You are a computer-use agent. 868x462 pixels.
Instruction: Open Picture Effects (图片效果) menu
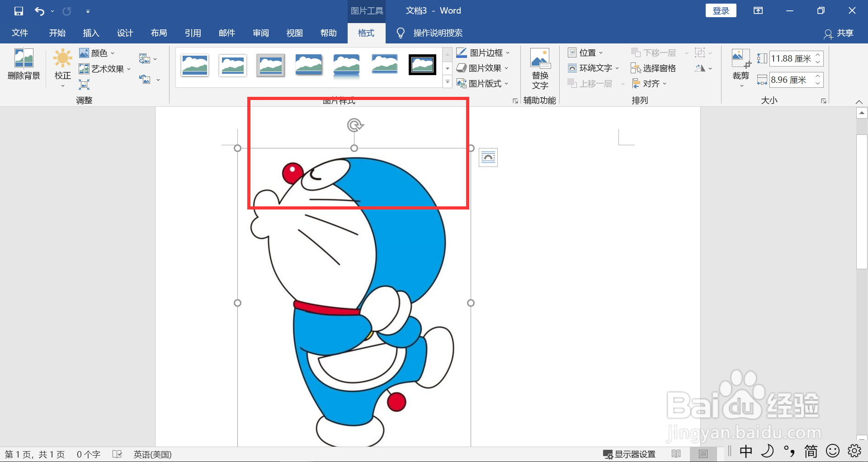click(x=482, y=68)
